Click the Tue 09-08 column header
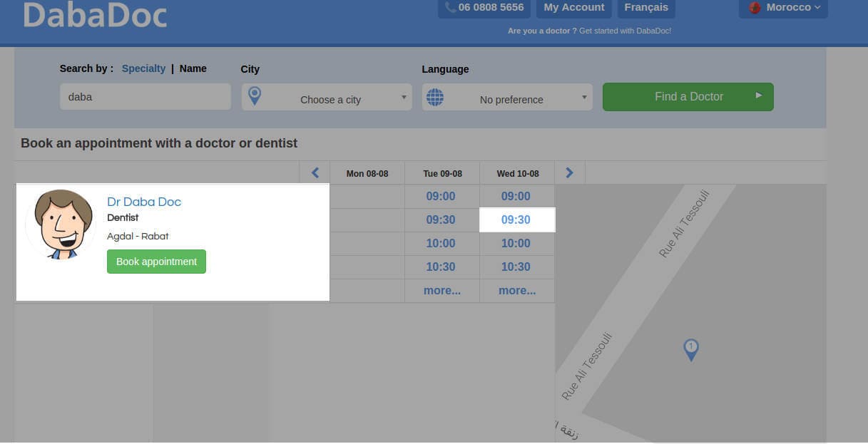The width and height of the screenshot is (868, 444). coord(442,173)
